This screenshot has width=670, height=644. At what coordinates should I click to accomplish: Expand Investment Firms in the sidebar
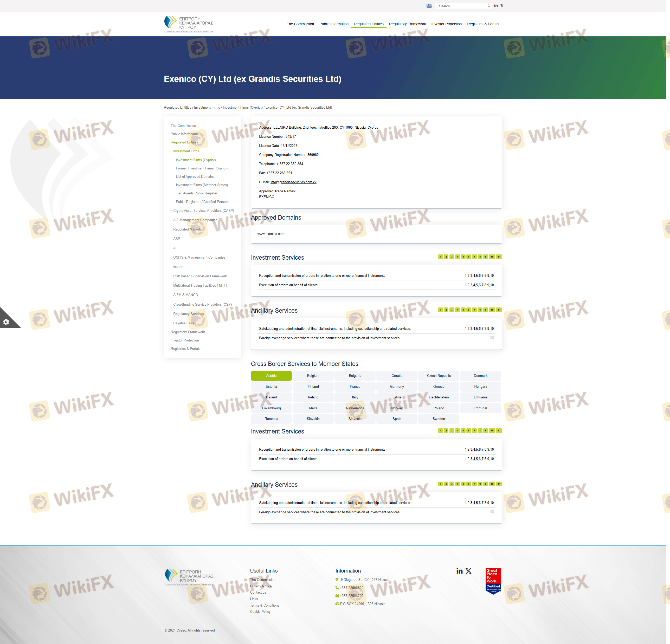pyautogui.click(x=186, y=151)
